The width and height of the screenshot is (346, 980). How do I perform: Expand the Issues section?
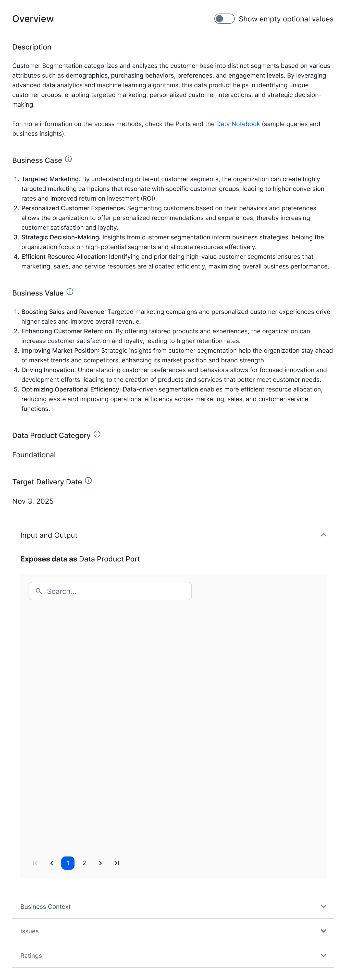point(173,930)
